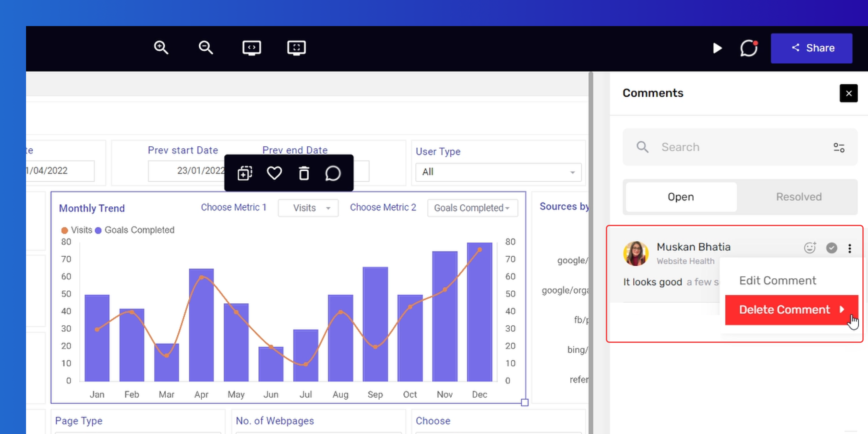
Task: Select the fit-to-screen monitor icon
Action: click(x=296, y=48)
